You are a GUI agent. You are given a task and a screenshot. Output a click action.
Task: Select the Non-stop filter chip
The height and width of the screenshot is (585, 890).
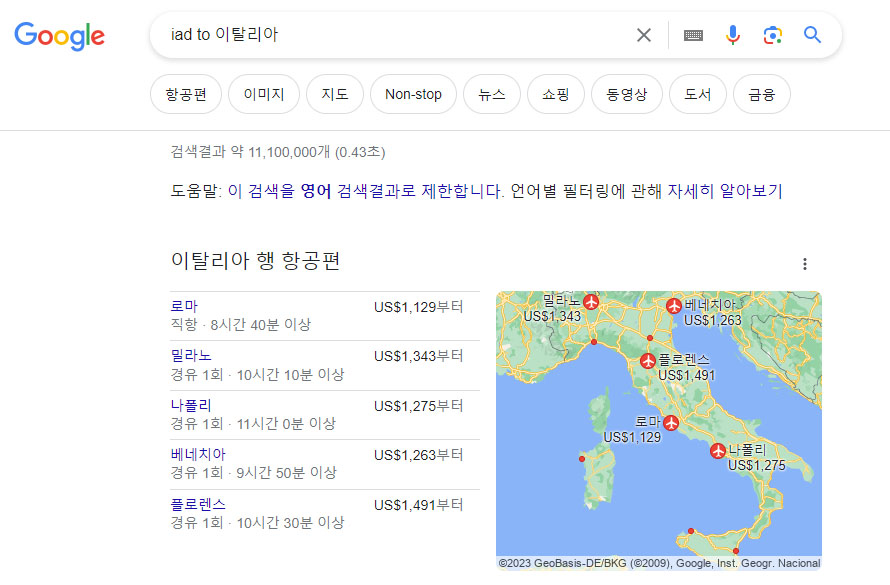pyautogui.click(x=413, y=94)
